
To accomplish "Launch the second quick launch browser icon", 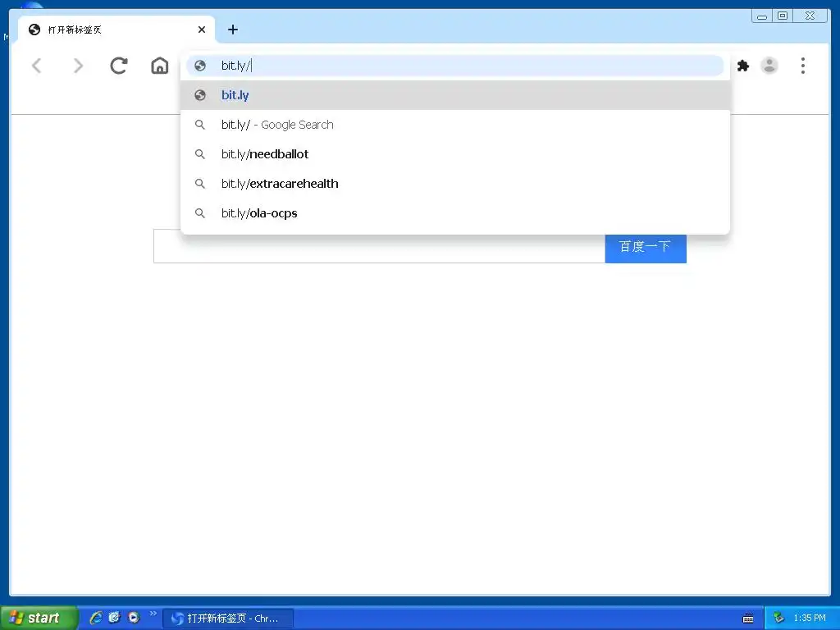I will point(115,617).
